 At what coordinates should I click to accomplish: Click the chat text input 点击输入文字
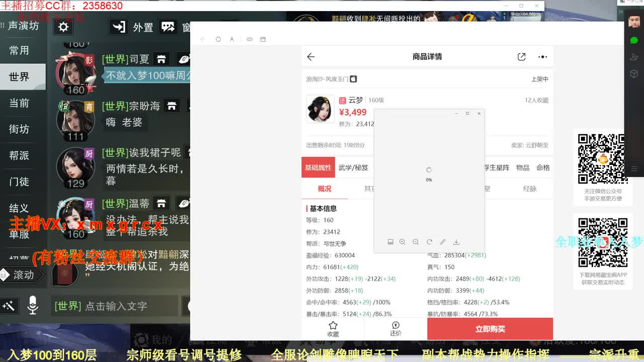116,306
